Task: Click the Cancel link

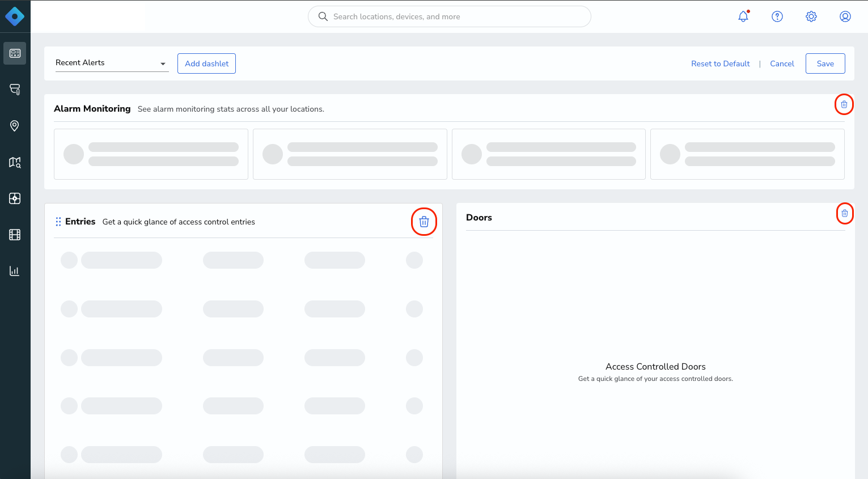Action: [782, 63]
